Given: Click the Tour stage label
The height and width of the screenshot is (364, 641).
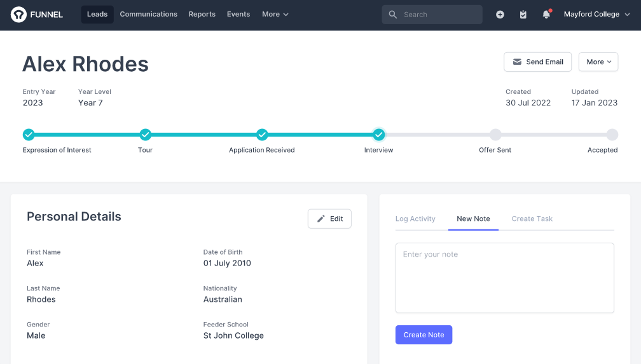Looking at the screenshot, I should pyautogui.click(x=145, y=150).
